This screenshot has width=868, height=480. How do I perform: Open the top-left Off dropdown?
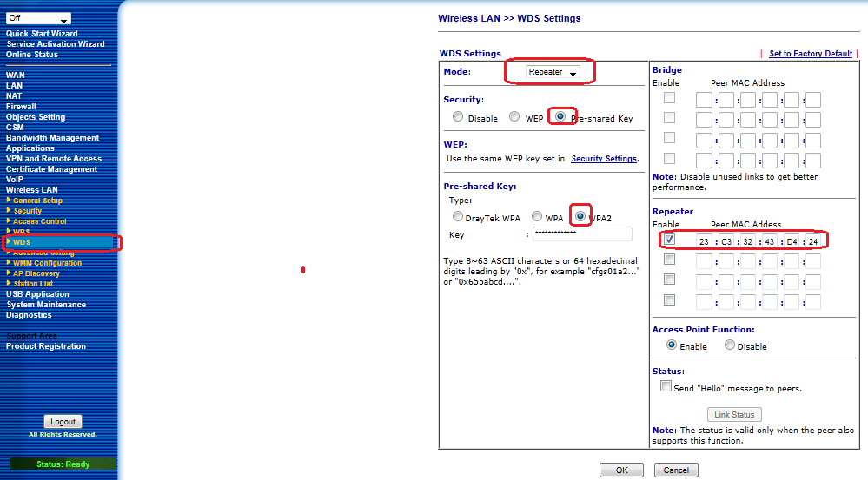tap(38, 18)
